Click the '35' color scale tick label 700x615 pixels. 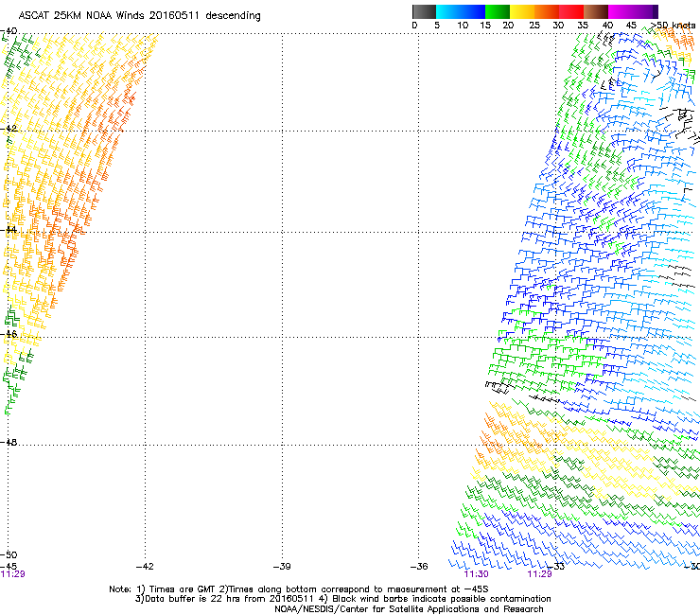tap(583, 26)
